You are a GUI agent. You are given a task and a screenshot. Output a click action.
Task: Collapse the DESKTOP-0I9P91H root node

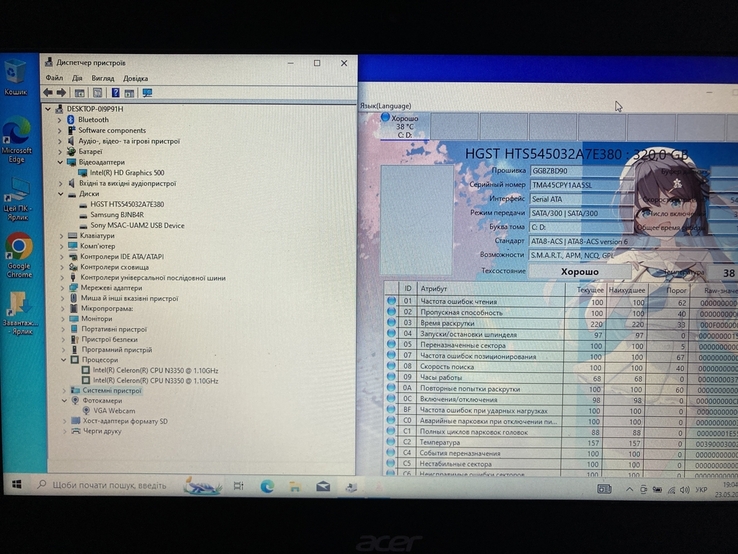point(48,109)
